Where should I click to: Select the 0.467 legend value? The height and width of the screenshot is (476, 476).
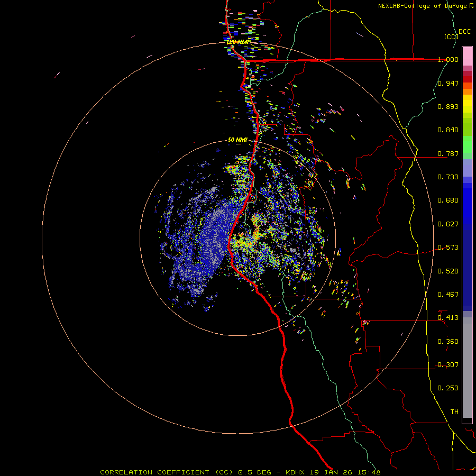[x=448, y=295]
